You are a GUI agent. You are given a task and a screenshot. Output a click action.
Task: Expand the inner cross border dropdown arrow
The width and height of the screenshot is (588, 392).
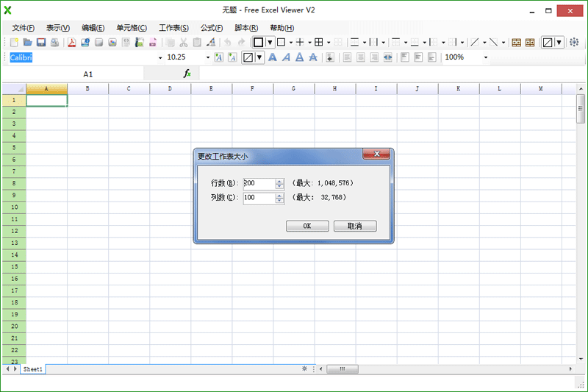[x=309, y=43]
